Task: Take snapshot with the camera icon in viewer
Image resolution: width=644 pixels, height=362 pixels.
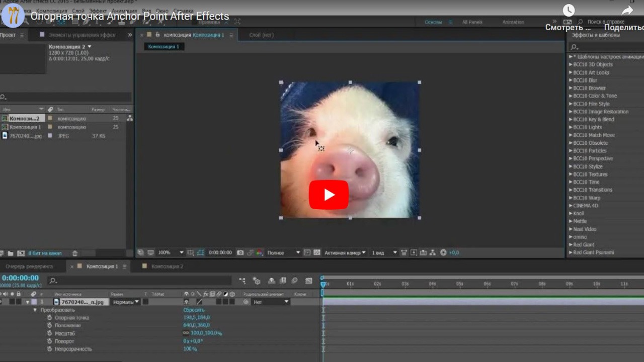Action: (x=240, y=252)
